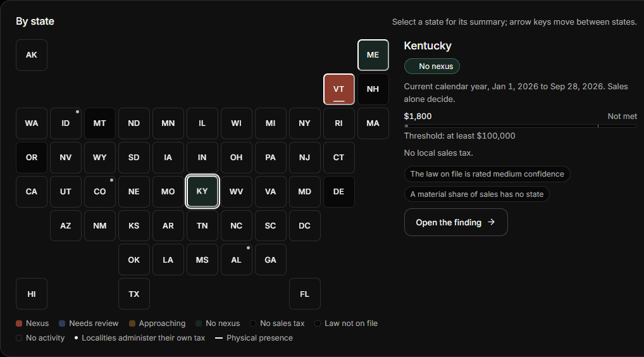This screenshot has height=357, width=644.
Task: Click the Approaching legend swatch
Action: [x=132, y=323]
